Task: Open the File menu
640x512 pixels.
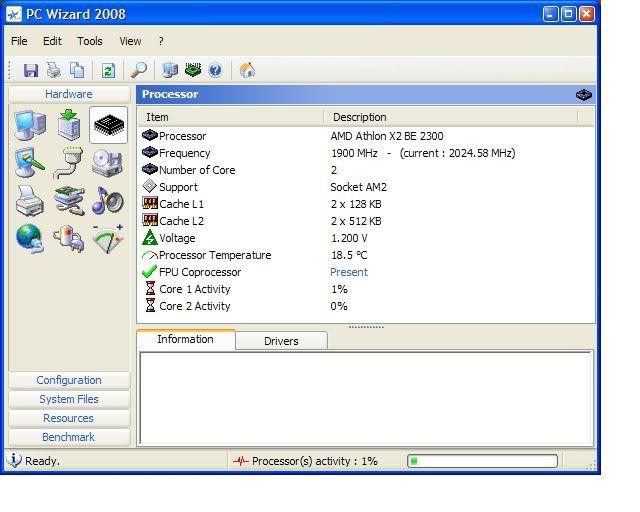Action: click(x=19, y=41)
